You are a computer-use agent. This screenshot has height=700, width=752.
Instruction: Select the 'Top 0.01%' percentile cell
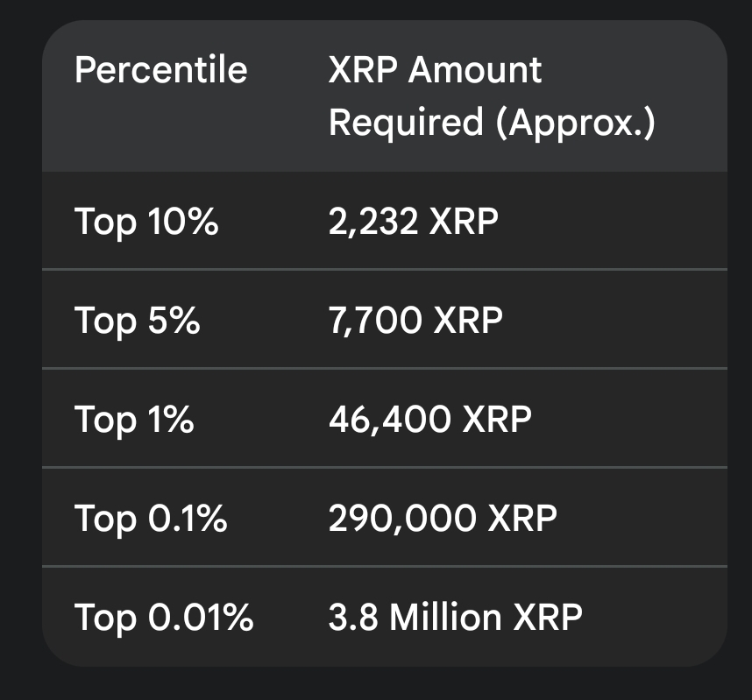[164, 618]
